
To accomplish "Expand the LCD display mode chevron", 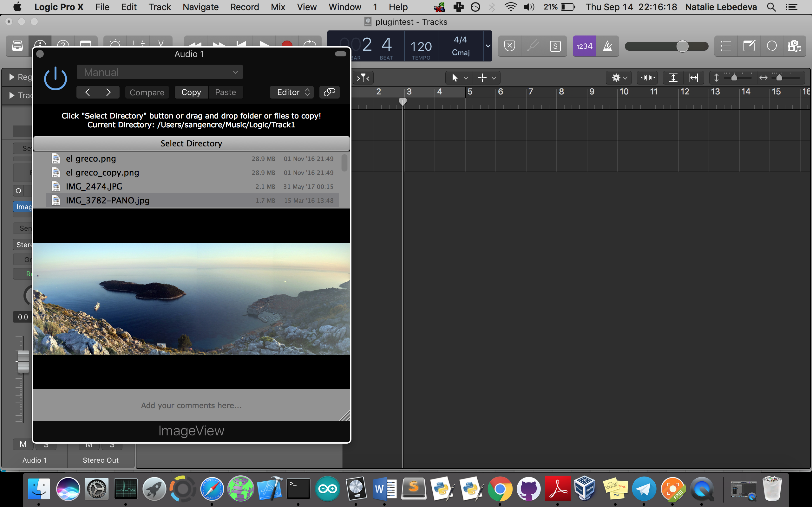I will coord(488,46).
